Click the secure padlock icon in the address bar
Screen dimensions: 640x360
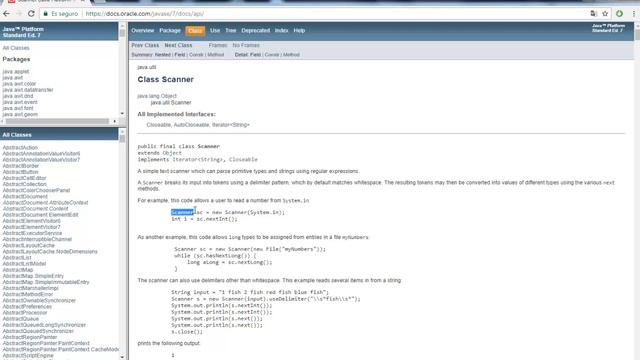point(45,13)
